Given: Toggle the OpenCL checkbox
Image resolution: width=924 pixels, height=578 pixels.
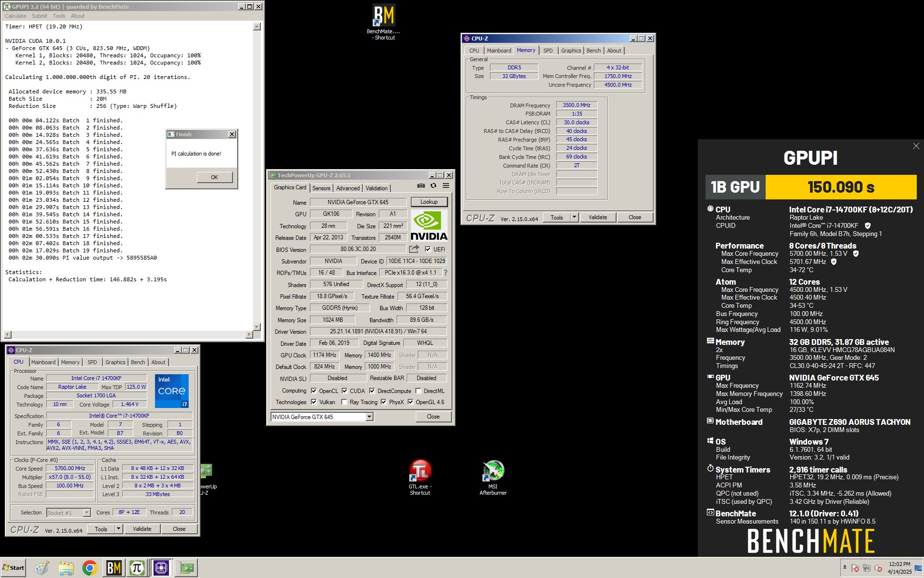Looking at the screenshot, I should (314, 391).
